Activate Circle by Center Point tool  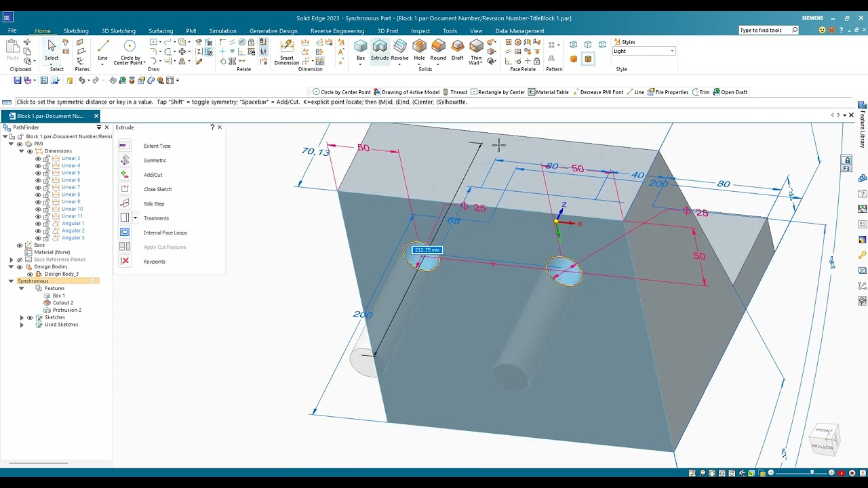129,51
